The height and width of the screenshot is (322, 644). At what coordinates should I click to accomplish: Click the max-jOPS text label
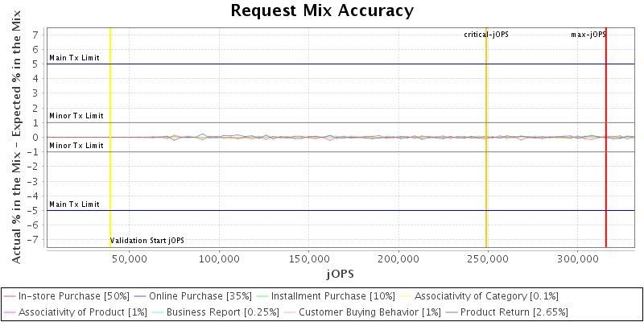[x=588, y=35]
